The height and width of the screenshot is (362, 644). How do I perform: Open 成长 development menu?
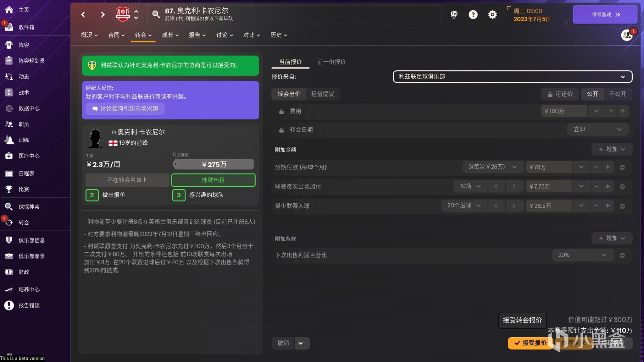pyautogui.click(x=170, y=35)
